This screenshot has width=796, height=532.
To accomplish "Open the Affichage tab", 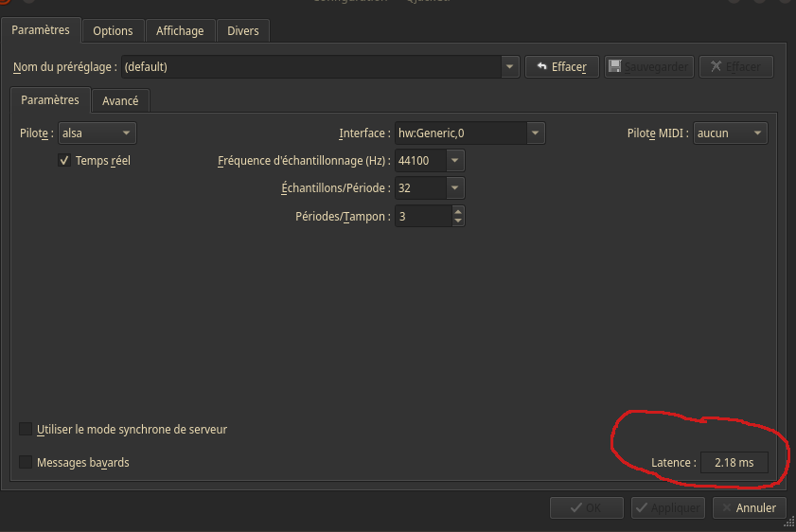I will click(x=180, y=31).
